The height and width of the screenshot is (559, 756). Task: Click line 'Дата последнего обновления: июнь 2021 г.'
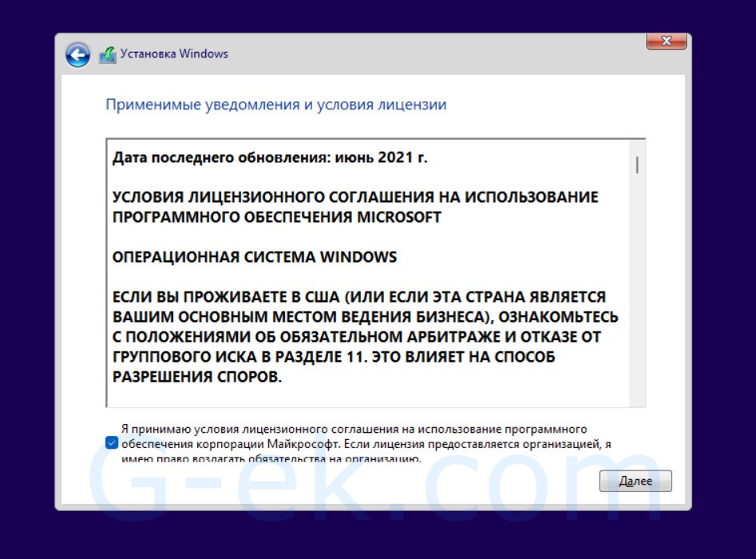coord(270,157)
